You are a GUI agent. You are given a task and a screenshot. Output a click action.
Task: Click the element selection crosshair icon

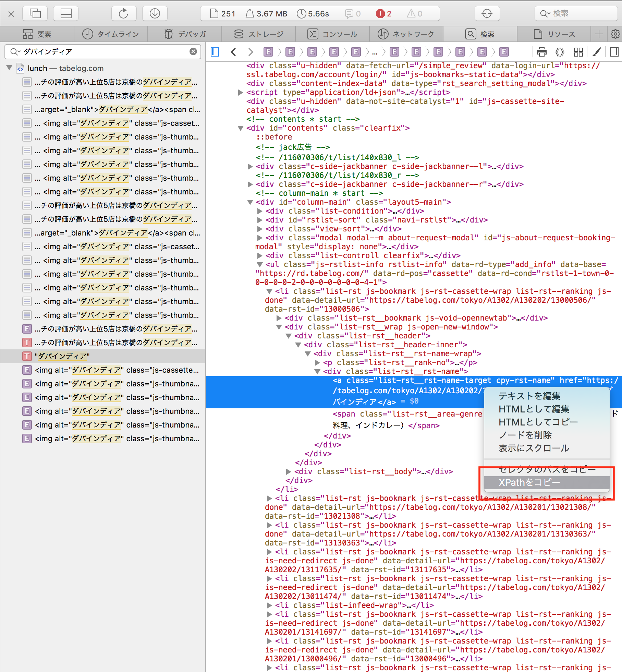pos(487,13)
